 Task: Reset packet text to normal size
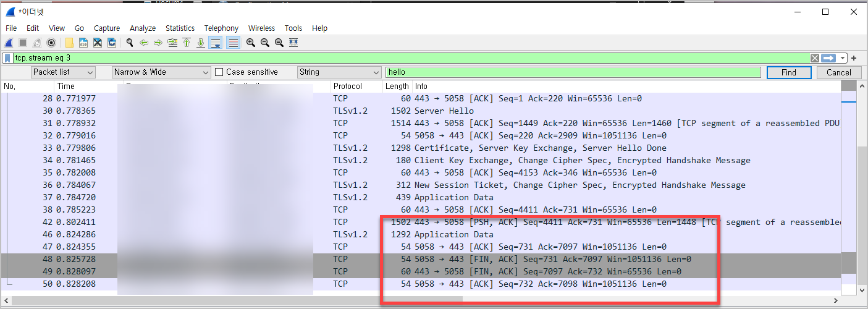279,43
